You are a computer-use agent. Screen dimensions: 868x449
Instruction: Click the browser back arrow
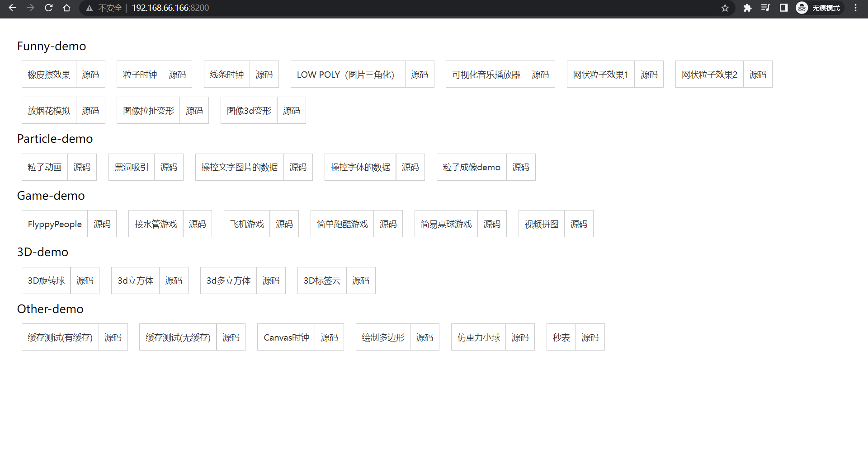[x=12, y=8]
